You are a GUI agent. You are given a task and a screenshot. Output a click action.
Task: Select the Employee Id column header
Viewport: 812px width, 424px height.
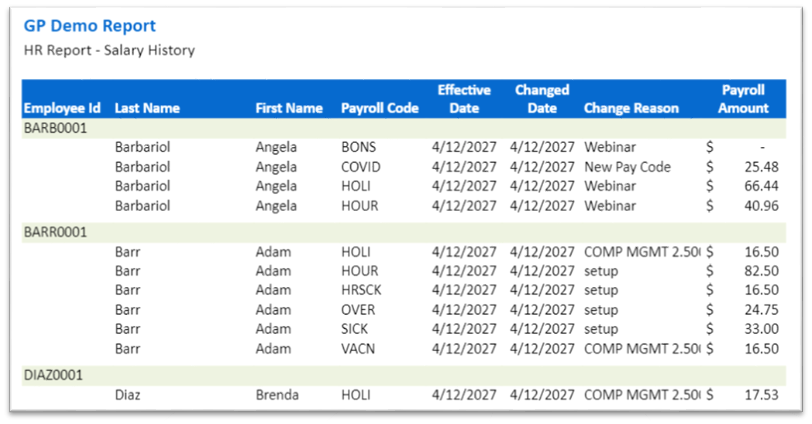(x=62, y=108)
